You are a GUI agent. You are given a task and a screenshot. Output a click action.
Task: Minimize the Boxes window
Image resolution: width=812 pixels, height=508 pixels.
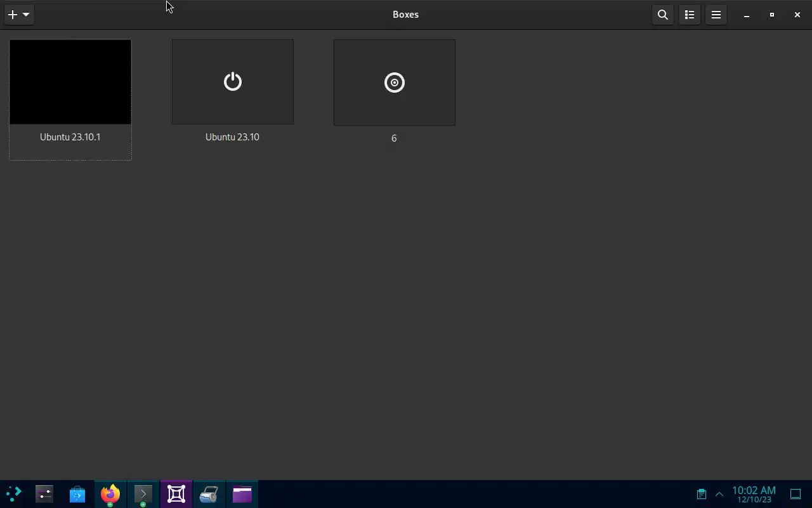747,15
